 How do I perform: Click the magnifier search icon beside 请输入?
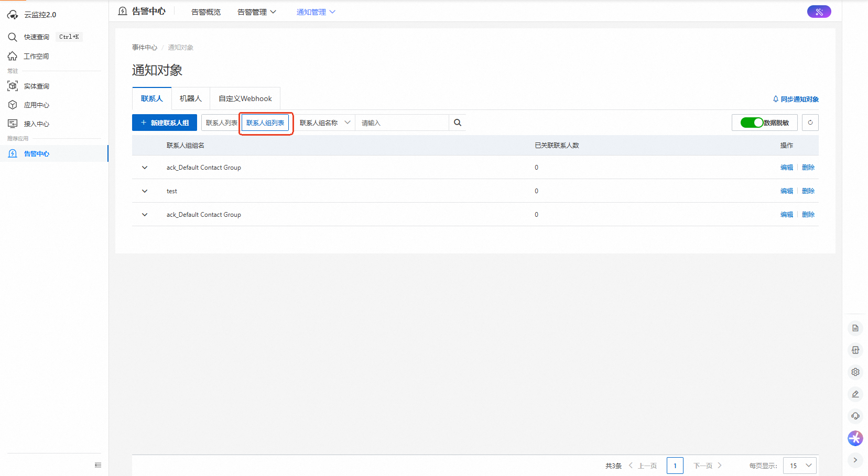pyautogui.click(x=458, y=123)
